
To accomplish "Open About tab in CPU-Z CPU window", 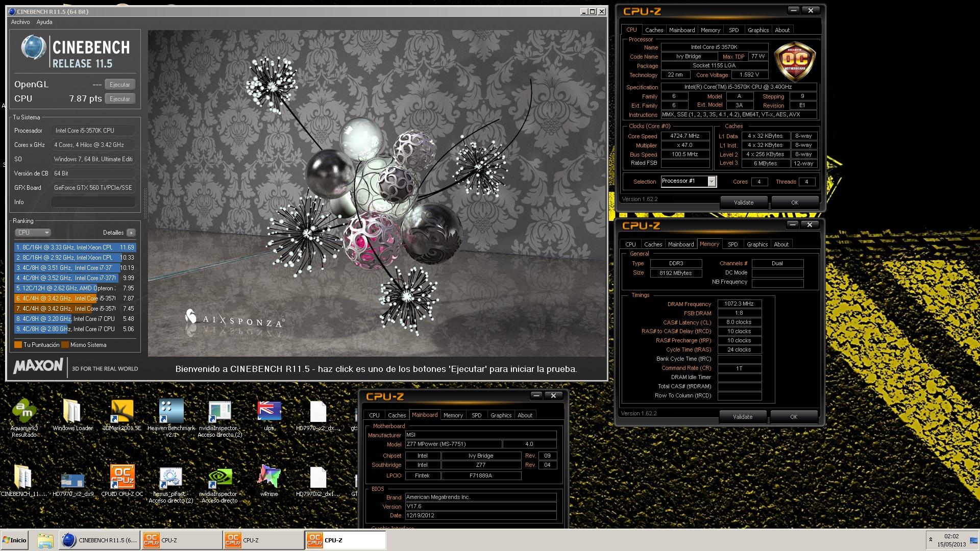I will (x=782, y=30).
